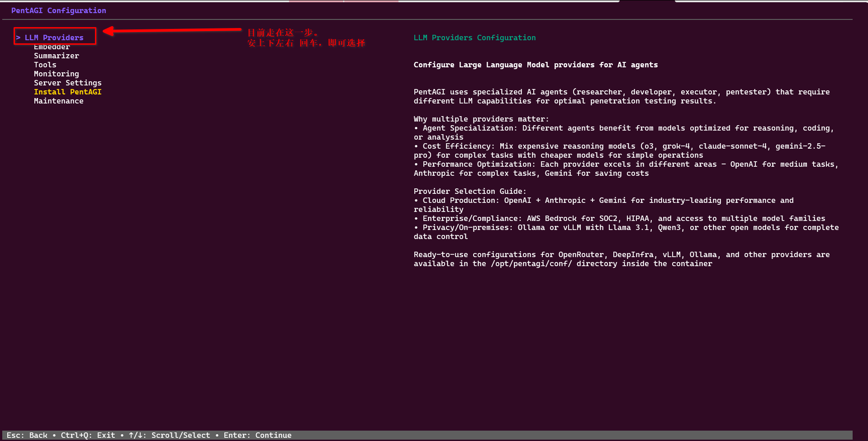Select the yellow Install PentAGI entry
868x441 pixels.
coord(68,92)
